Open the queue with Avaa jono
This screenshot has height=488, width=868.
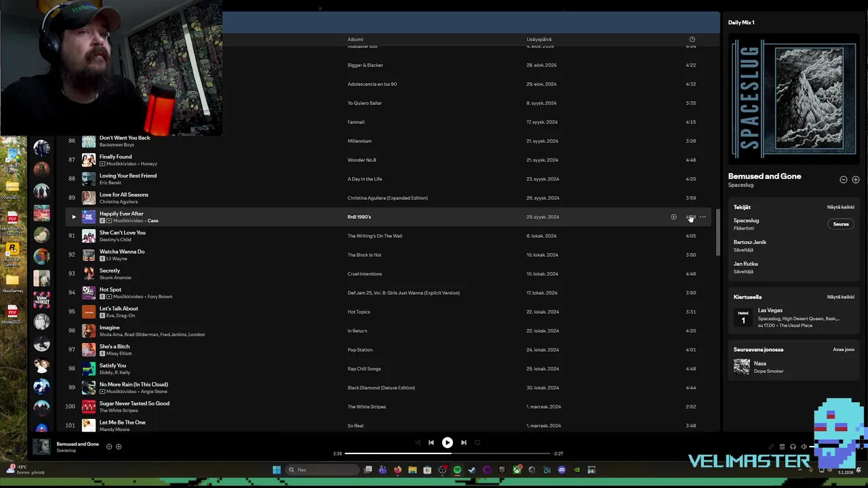(x=844, y=350)
